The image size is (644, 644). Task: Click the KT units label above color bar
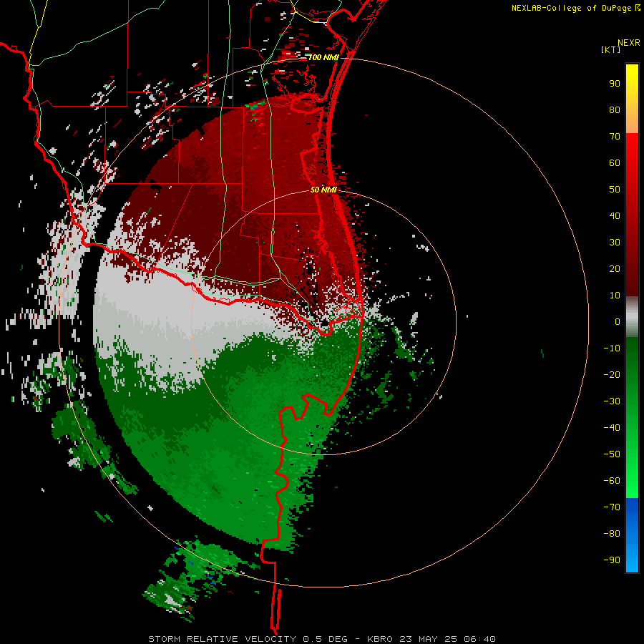tap(610, 49)
